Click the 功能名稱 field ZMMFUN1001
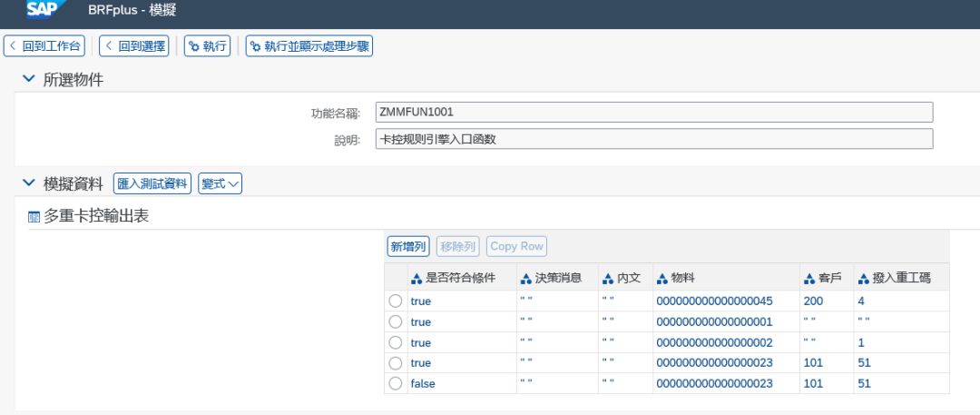This screenshot has width=980, height=415. click(x=654, y=112)
